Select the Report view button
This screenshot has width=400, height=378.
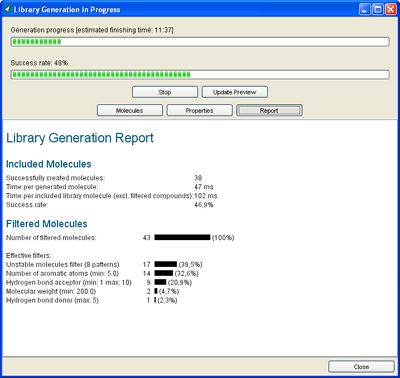pos(269,110)
